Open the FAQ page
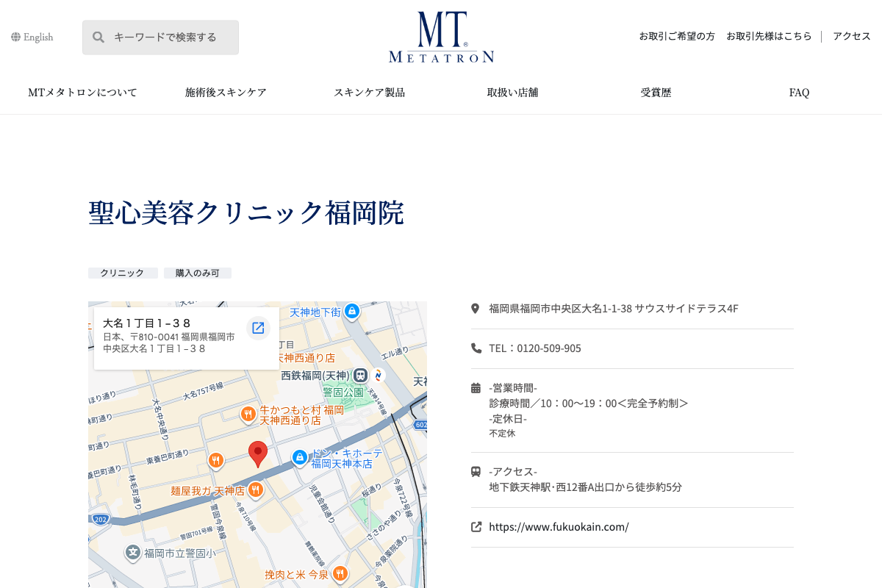 point(799,93)
